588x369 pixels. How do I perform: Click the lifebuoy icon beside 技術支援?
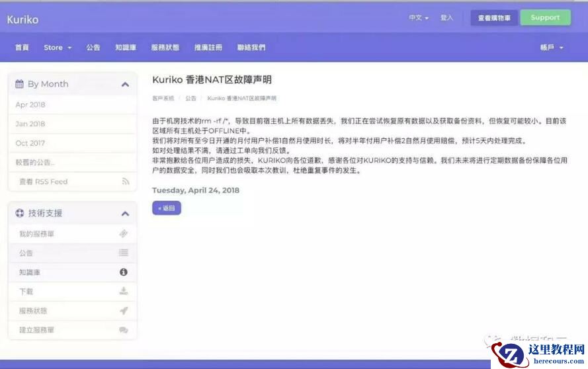tap(19, 213)
